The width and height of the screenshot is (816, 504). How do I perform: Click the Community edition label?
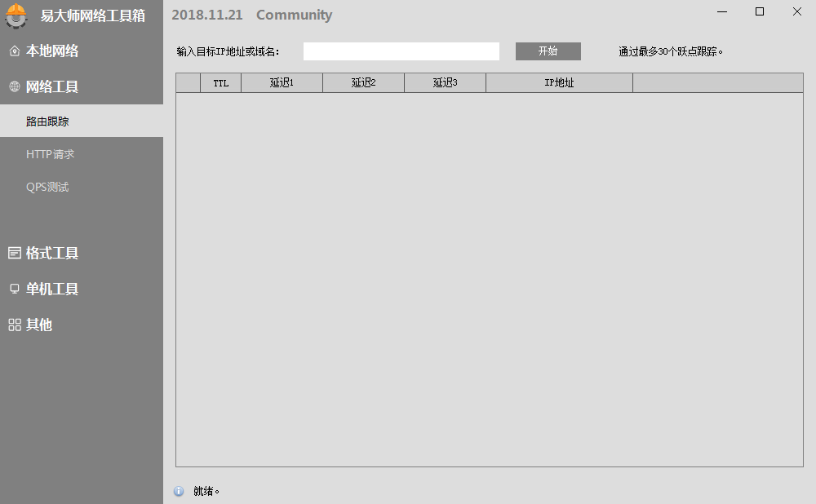click(294, 15)
